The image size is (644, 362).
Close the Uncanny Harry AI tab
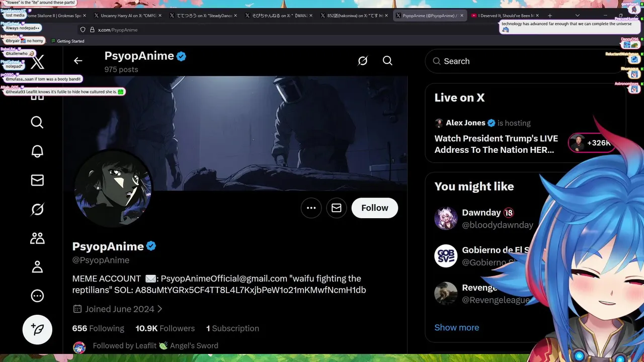tap(160, 16)
